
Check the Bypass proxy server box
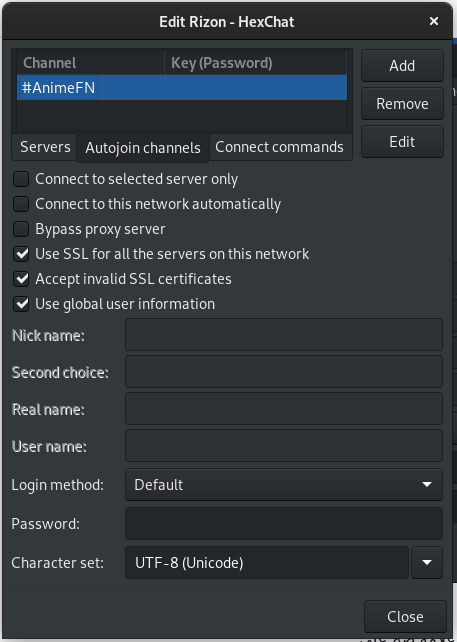click(x=21, y=229)
